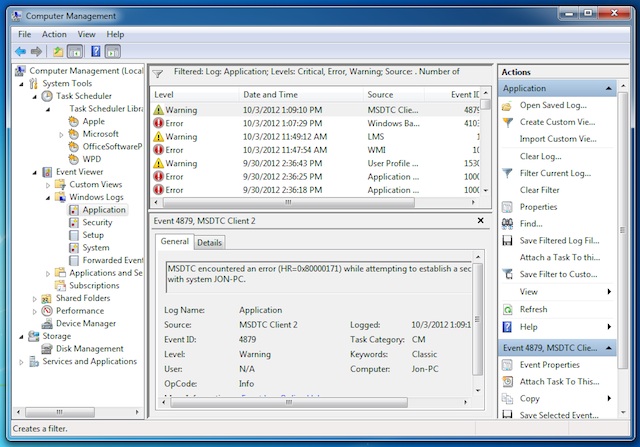
Task: Click the event list horizontal scrollbar
Action: (x=289, y=202)
